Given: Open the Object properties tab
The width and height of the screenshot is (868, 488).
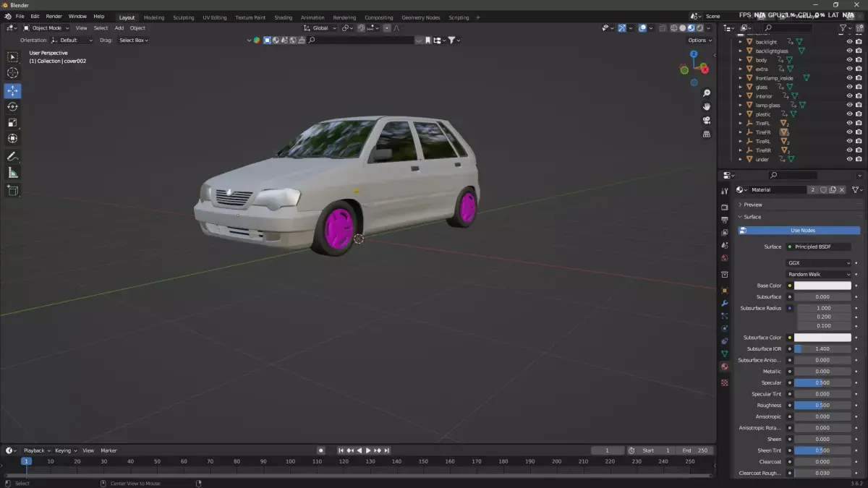Looking at the screenshot, I should tap(724, 291).
